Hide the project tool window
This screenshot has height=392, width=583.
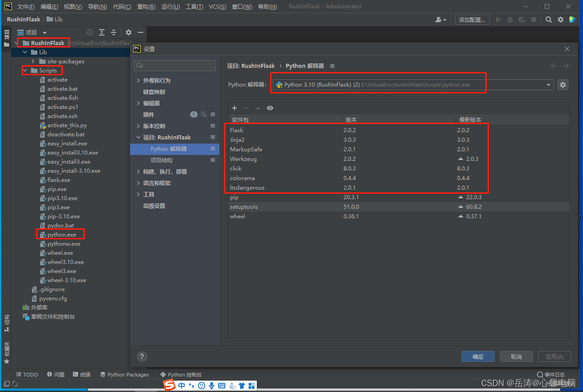pyautogui.click(x=141, y=32)
